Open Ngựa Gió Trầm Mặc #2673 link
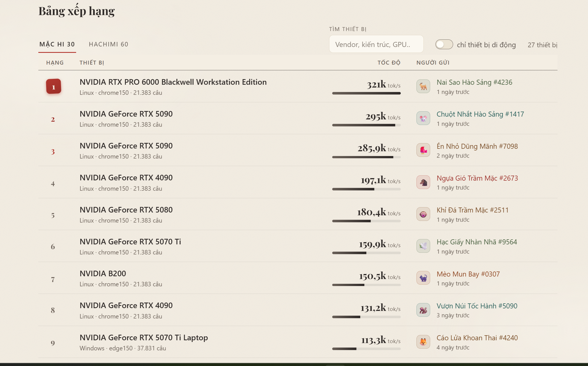Image resolution: width=588 pixels, height=366 pixels. pos(477,178)
